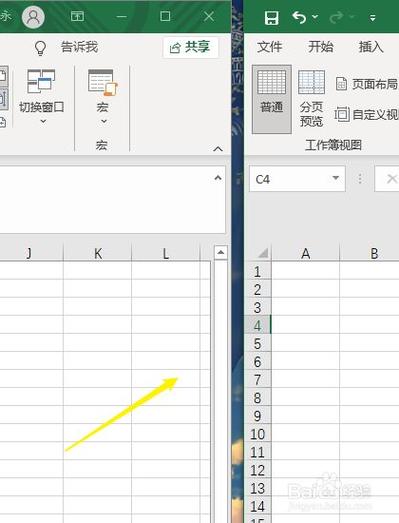Image resolution: width=399 pixels, height=523 pixels.
Task: Click Undo icon in right window
Action: click(299, 17)
